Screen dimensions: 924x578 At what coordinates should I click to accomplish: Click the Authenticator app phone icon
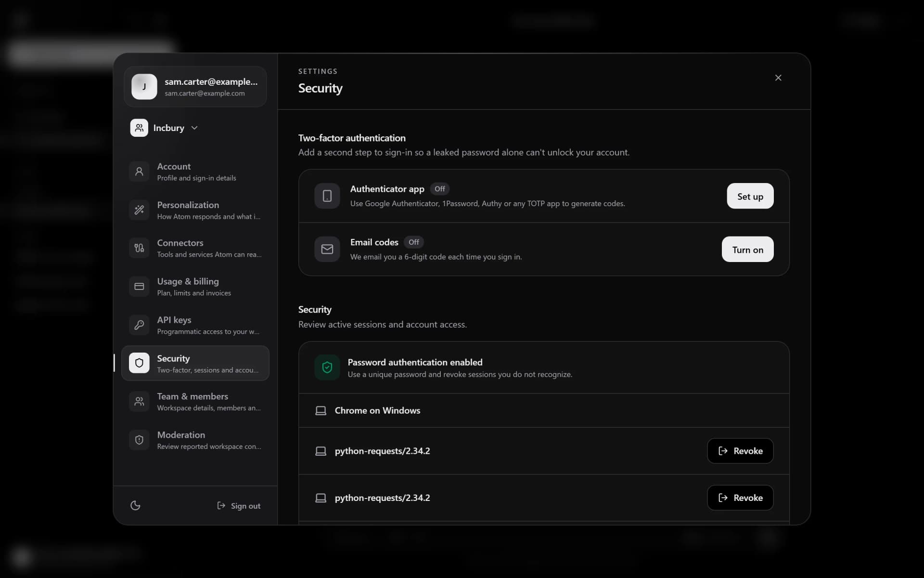pyautogui.click(x=327, y=196)
